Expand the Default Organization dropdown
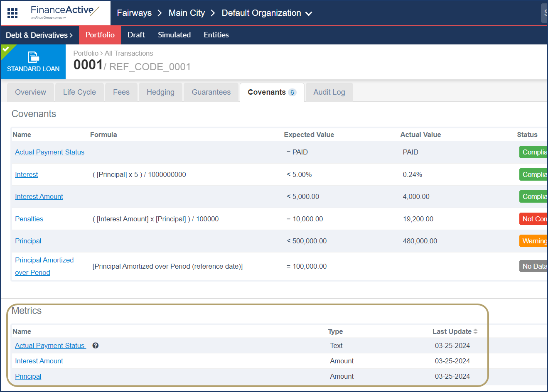 tap(309, 13)
